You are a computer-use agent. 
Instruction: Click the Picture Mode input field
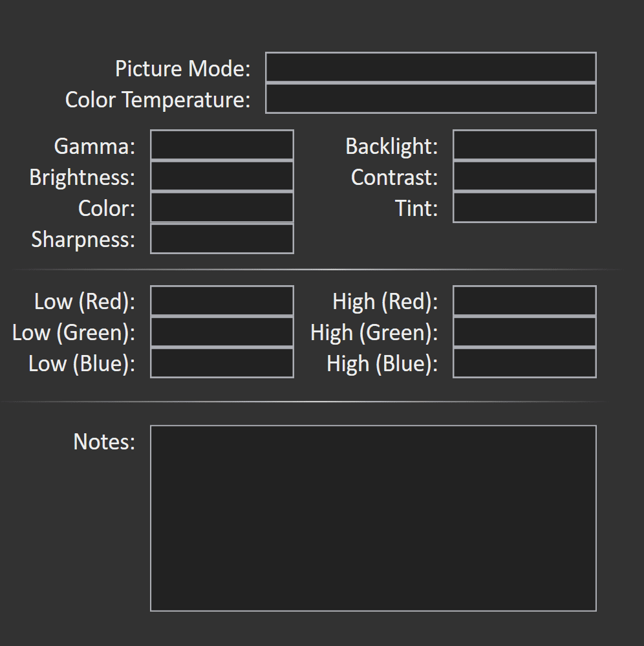(x=431, y=67)
